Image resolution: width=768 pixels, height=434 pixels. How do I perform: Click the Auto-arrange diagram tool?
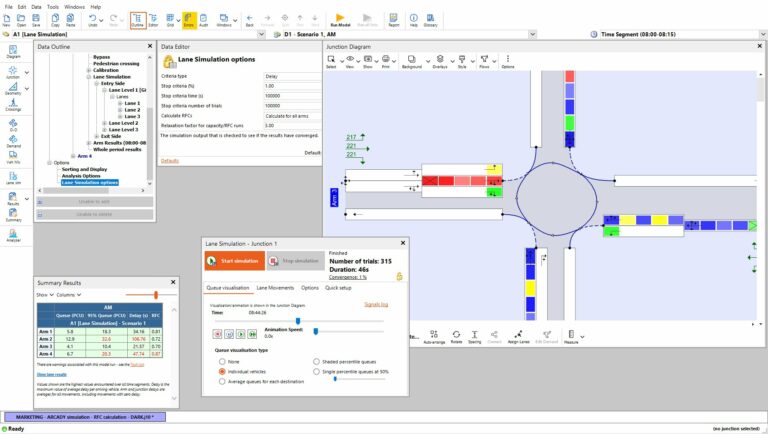[x=433, y=338]
